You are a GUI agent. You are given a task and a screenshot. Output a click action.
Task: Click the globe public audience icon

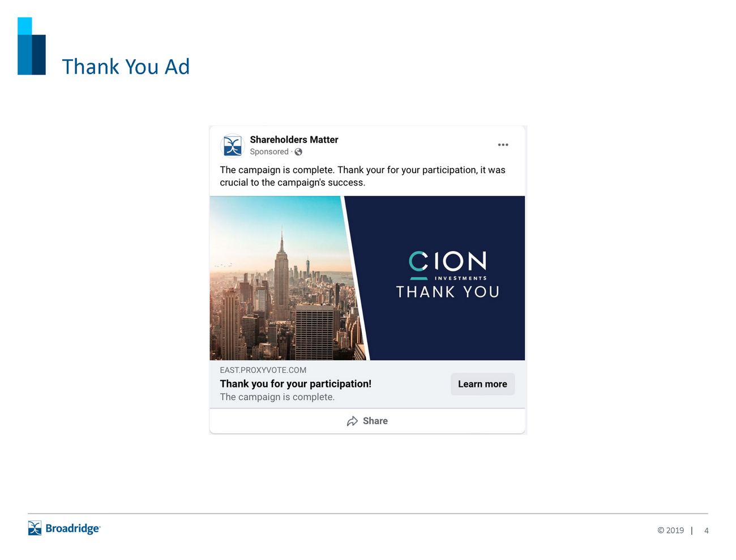point(298,152)
